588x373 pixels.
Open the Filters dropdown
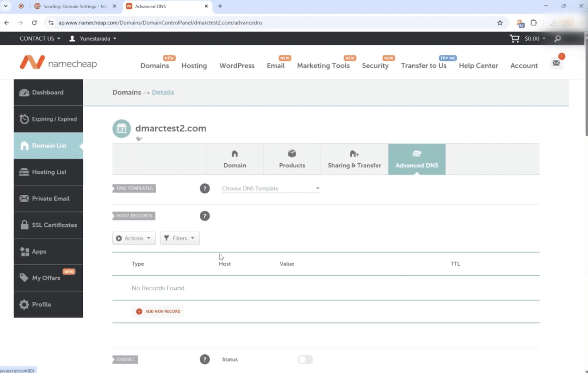(179, 238)
